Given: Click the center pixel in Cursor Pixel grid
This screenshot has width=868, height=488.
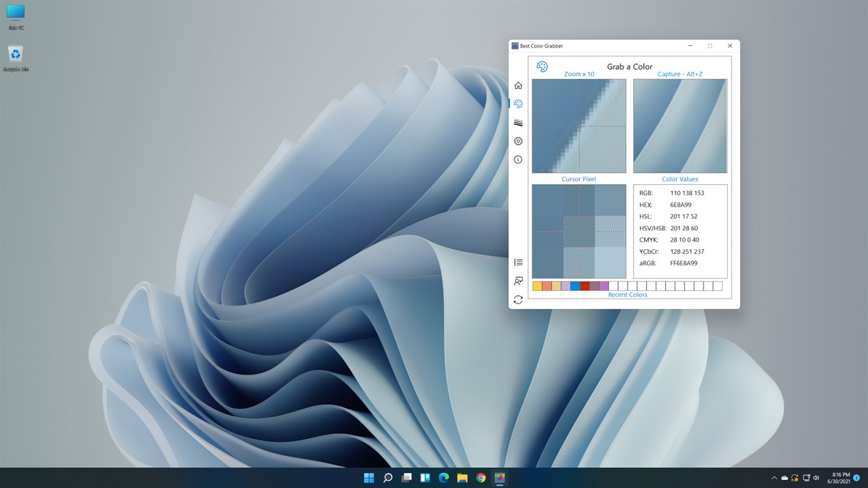Looking at the screenshot, I should (578, 231).
